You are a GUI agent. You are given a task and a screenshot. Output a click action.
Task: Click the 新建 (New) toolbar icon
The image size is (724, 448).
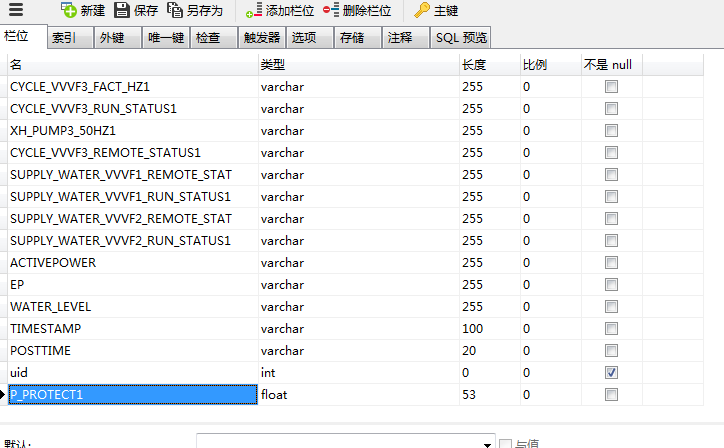click(x=69, y=11)
